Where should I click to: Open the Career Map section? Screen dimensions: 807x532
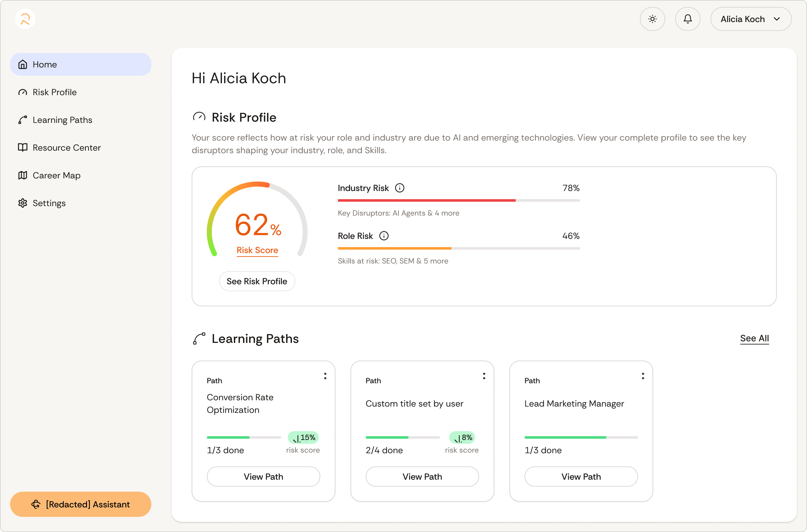[x=56, y=175]
